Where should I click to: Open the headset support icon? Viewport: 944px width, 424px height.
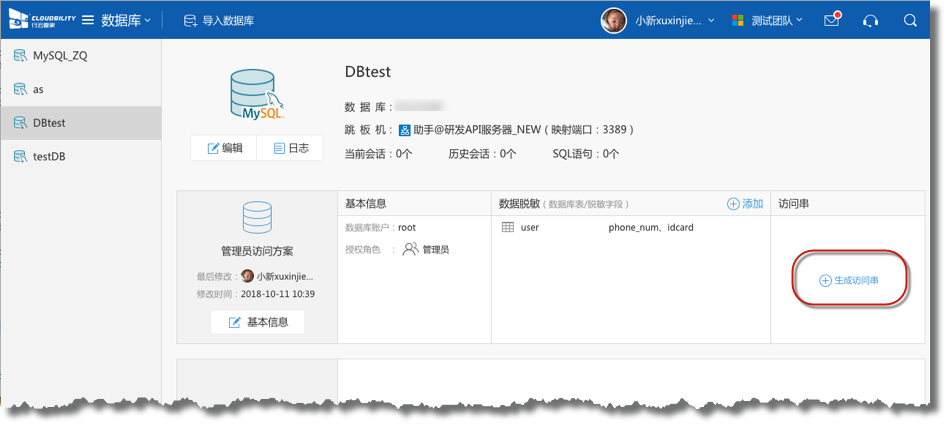870,20
